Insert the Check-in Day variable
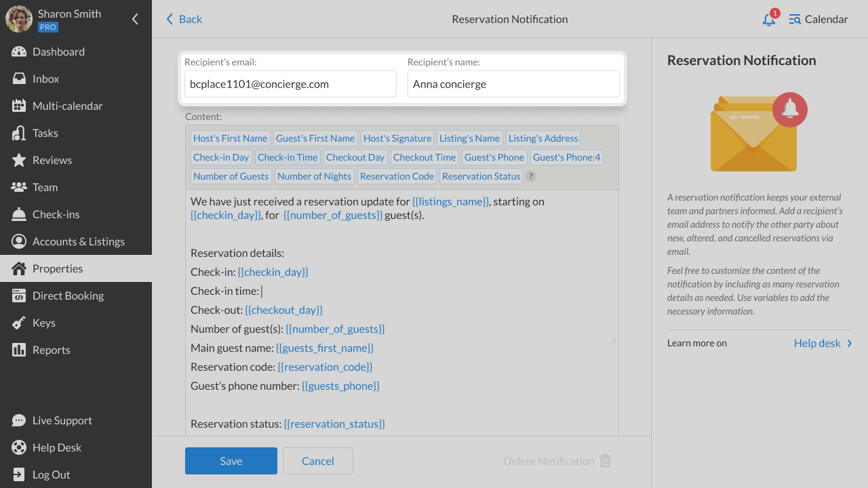The image size is (868, 488). 221,157
